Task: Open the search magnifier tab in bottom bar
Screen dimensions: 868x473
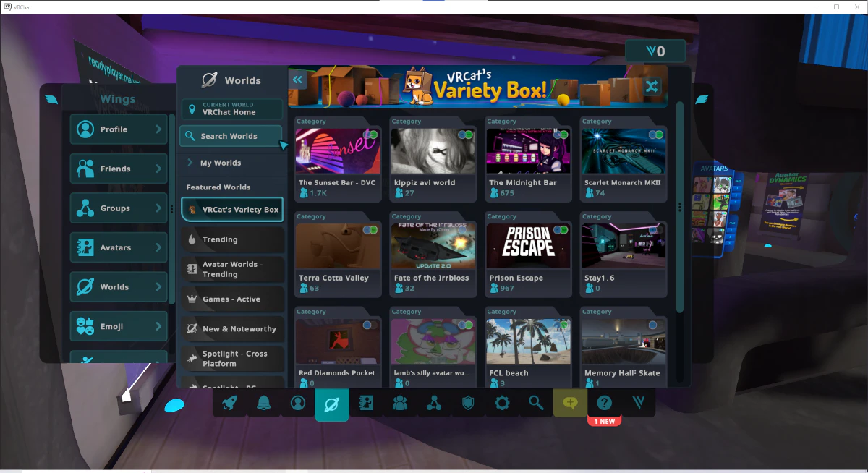Action: [x=536, y=404]
